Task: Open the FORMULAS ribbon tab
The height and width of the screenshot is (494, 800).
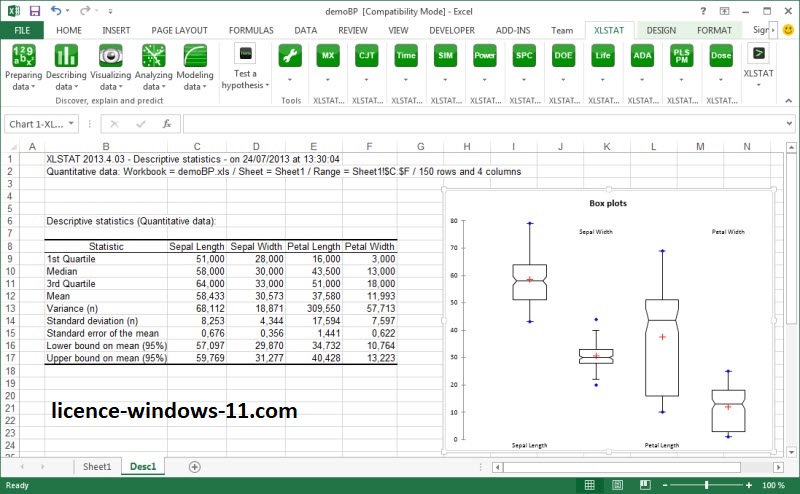Action: [x=250, y=30]
